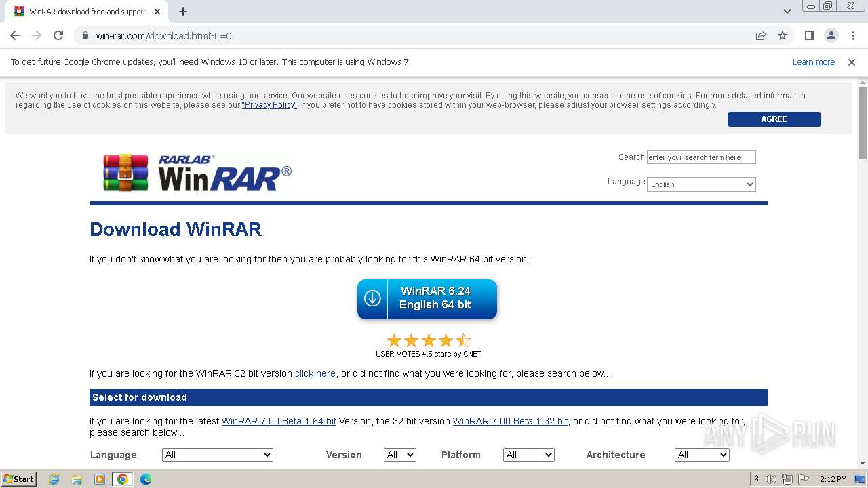The width and height of the screenshot is (868, 488).
Task: Click the page vertical scrollbar thumb
Action: [x=863, y=123]
